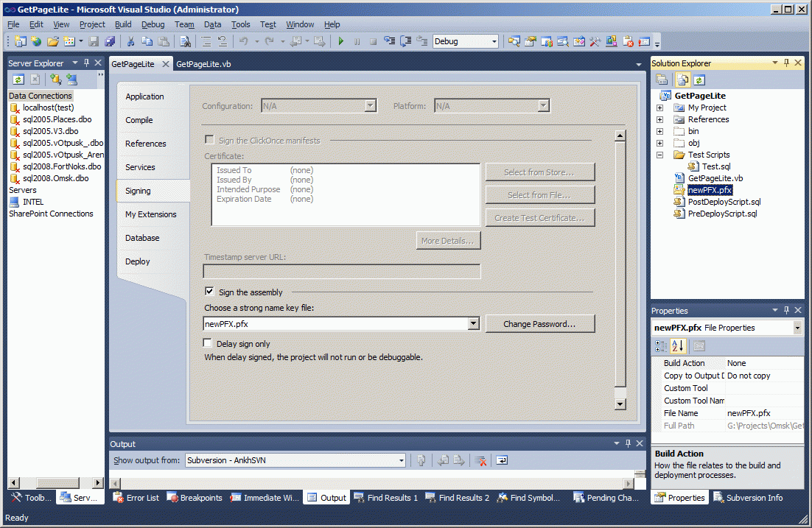Check Sign the ClickOnce manifests box
812x528 pixels.
click(x=209, y=140)
